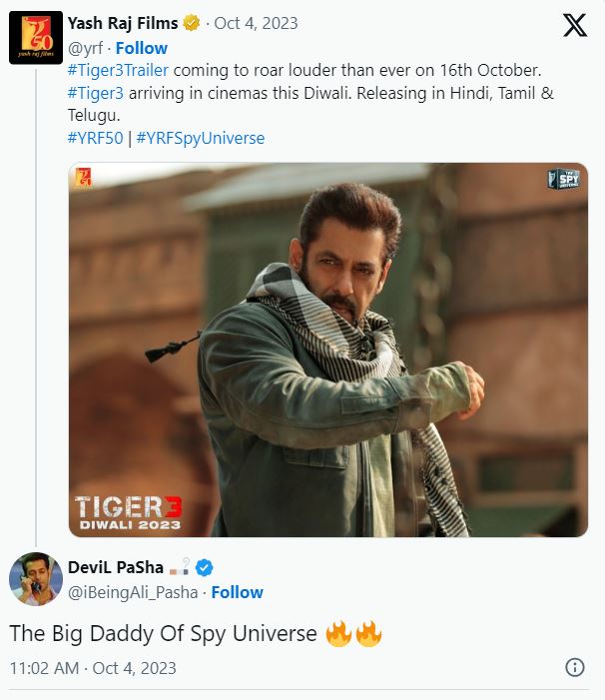
Task: Open the Tiger 3 poster image
Action: pyautogui.click(x=327, y=350)
